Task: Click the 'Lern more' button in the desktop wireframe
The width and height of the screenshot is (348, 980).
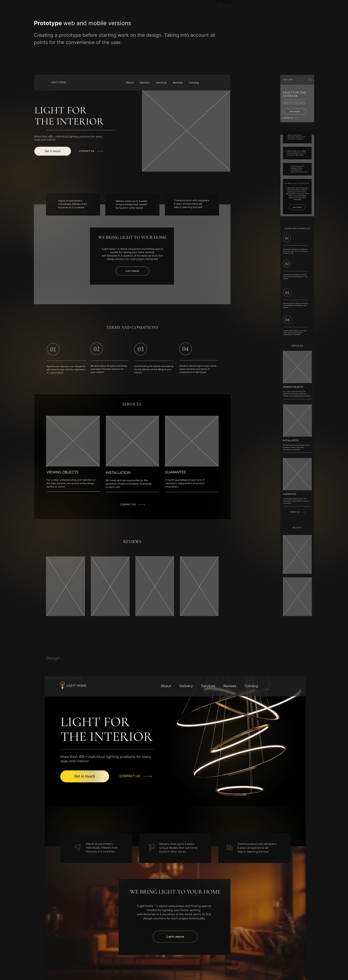Action: point(132,271)
